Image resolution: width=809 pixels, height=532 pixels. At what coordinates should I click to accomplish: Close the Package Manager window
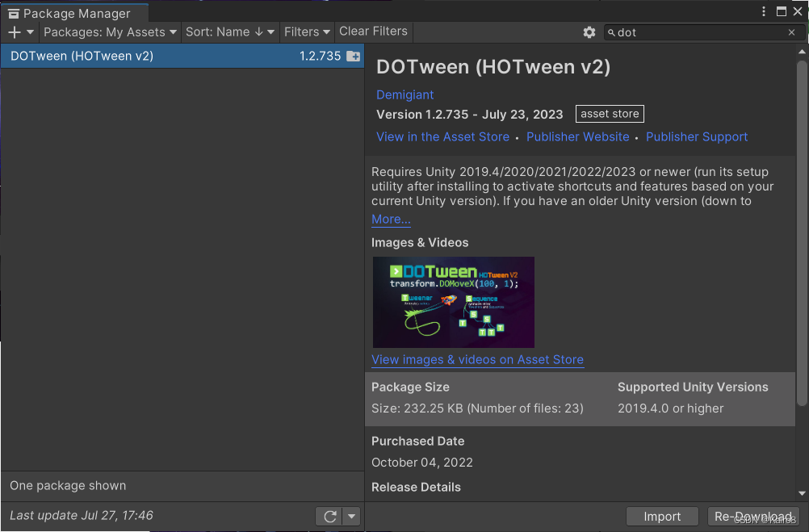[x=798, y=11]
